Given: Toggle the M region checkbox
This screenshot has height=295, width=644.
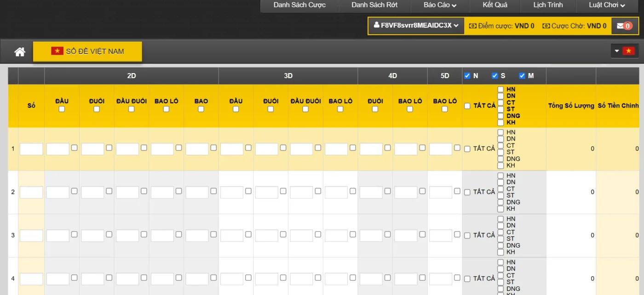Looking at the screenshot, I should click(522, 76).
